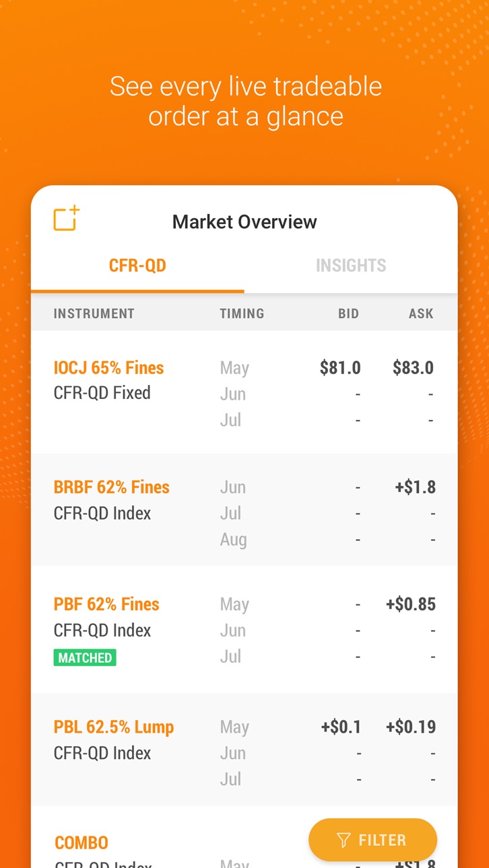Open BRBF 62% Fines instrument
The image size is (489, 868).
pos(111,486)
